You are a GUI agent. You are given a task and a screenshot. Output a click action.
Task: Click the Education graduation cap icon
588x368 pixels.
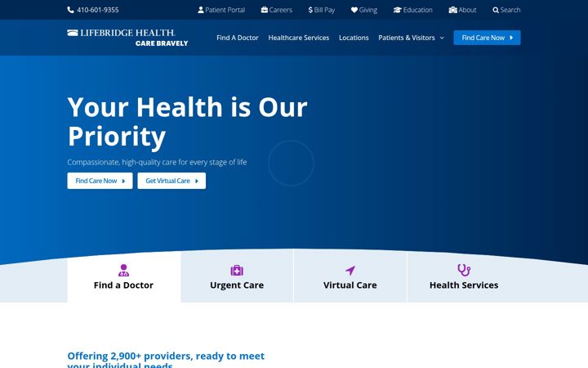pos(398,10)
